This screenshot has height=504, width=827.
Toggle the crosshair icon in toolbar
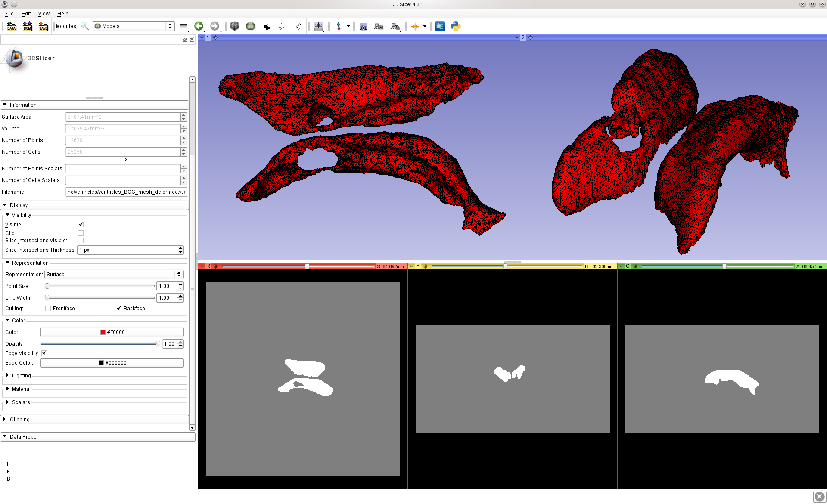[415, 26]
